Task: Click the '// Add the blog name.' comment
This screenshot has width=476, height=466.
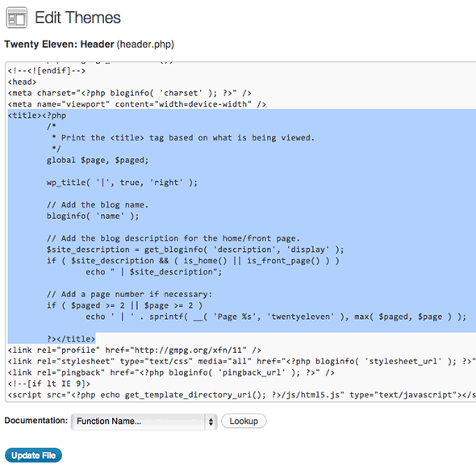Action: click(x=98, y=205)
